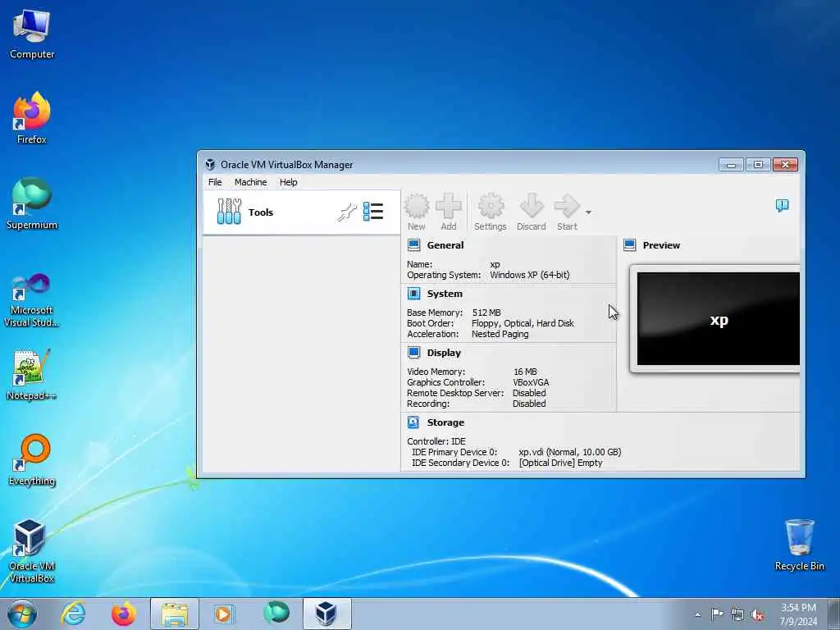The image size is (840, 630).
Task: Click the Action Center flag tray icon
Action: tap(717, 614)
